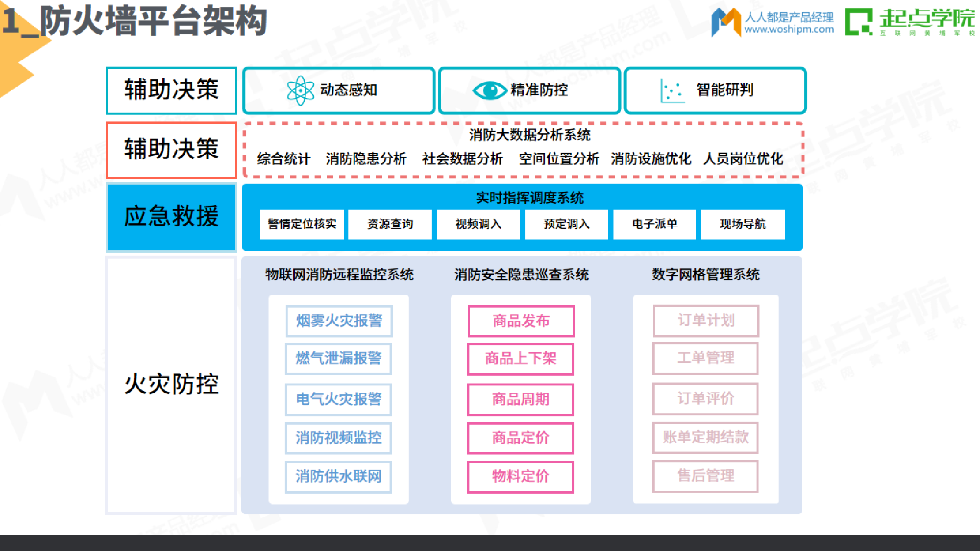Click the 现场导航 button
This screenshot has width=980, height=551.
[742, 224]
